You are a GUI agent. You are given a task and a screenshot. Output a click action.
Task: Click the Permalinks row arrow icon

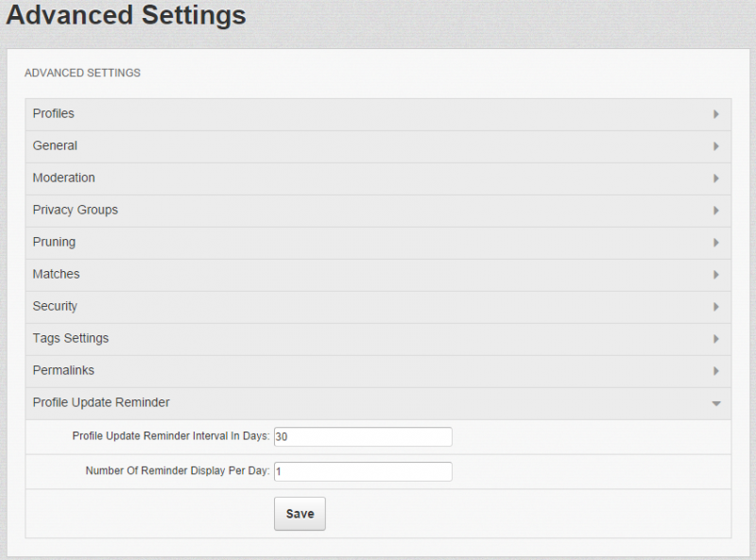point(716,371)
